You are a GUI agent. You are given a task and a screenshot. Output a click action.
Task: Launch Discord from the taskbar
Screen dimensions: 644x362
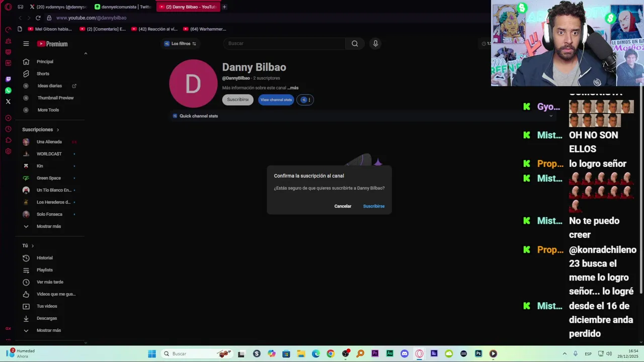(405, 353)
